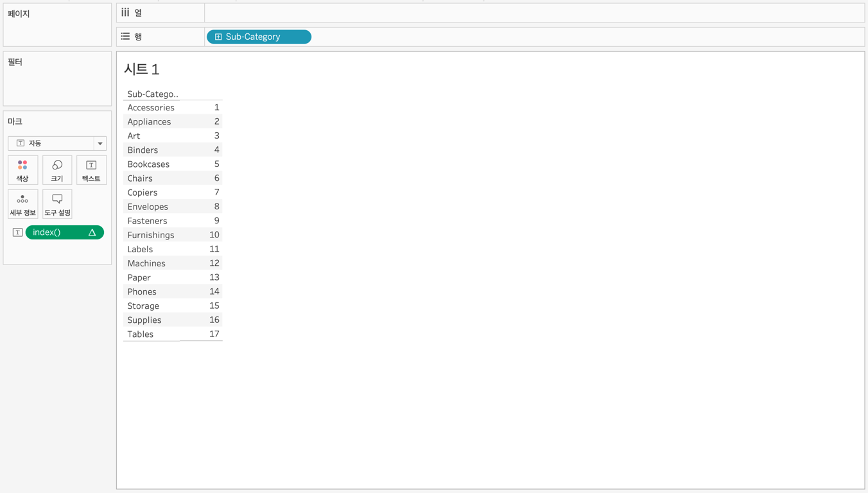Open the Text (텍스트) marks card
Screen dimensions: 868x493
pos(91,170)
